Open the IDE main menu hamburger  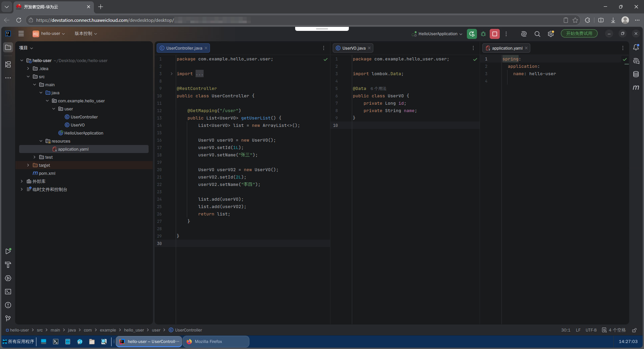pos(21,34)
